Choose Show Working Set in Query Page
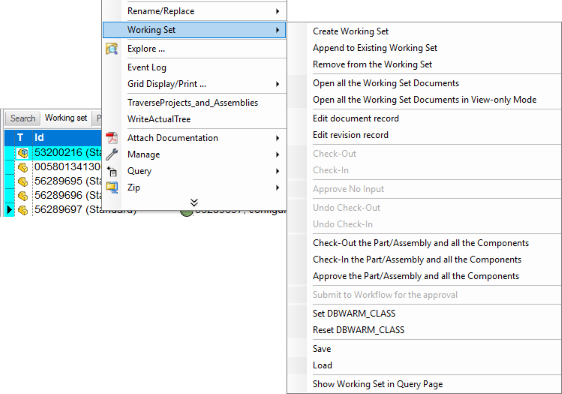 377,384
